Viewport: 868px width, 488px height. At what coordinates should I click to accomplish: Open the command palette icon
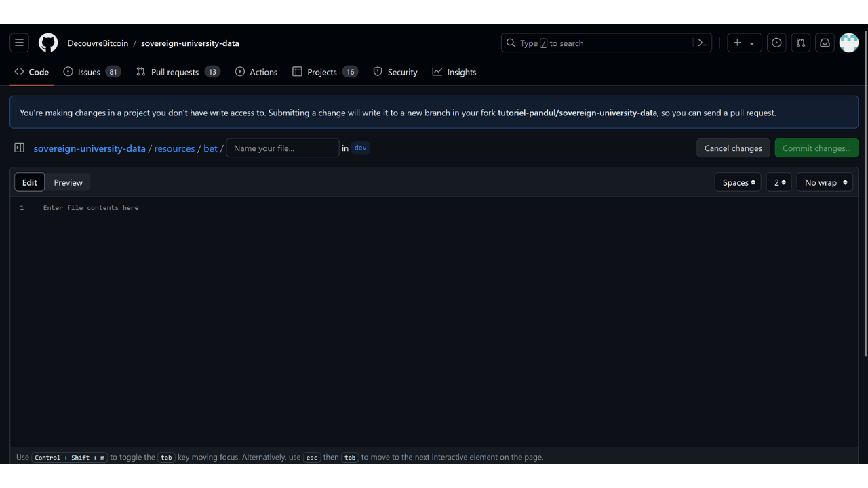tap(703, 43)
